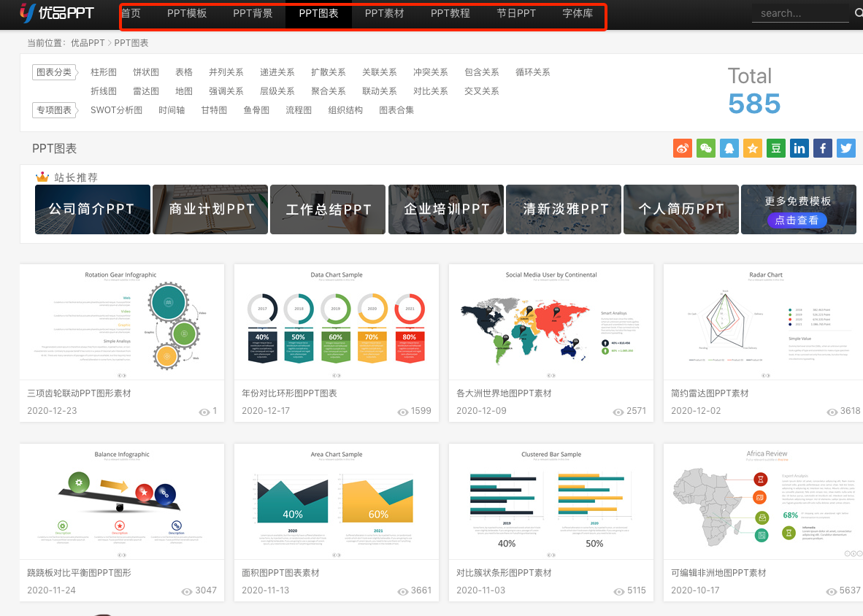Click the QQ penguin share icon
This screenshot has height=616, width=863.
(729, 147)
